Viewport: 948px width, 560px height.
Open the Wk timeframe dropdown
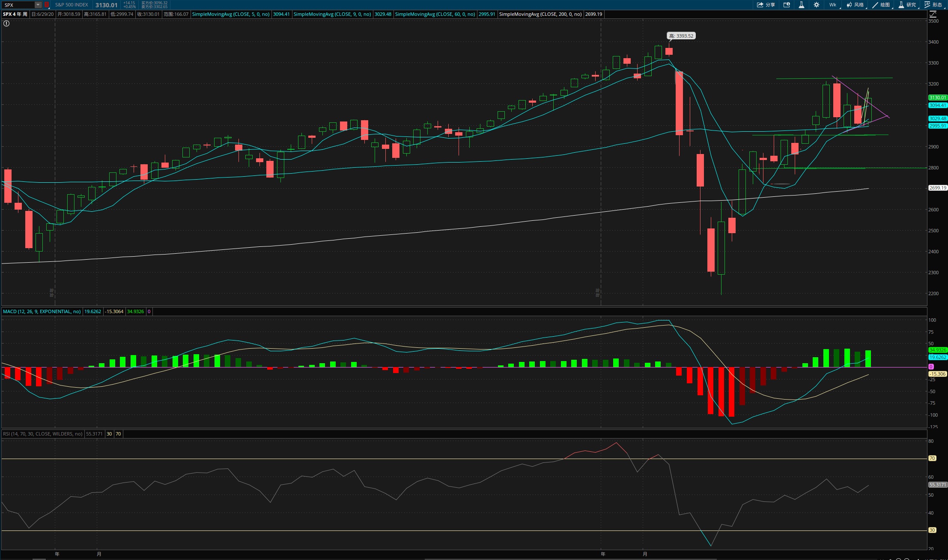(x=834, y=5)
